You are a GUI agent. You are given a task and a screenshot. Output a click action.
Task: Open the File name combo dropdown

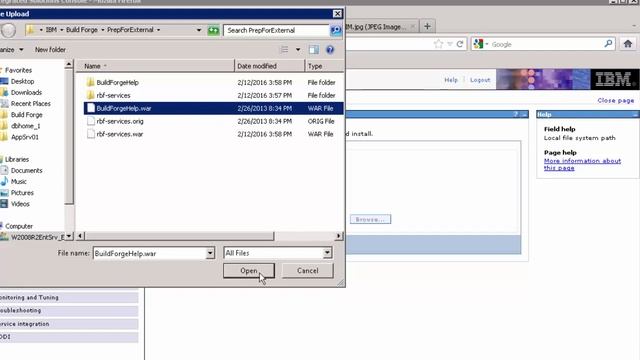pos(210,253)
